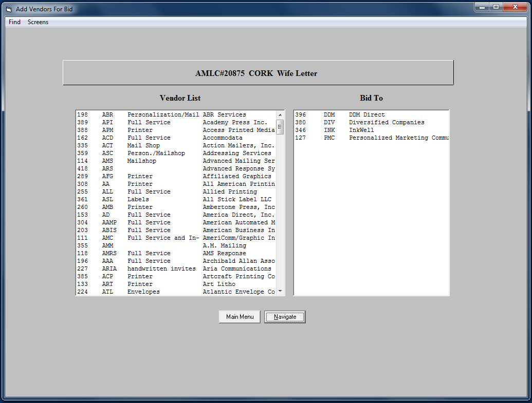Select vendor row 133 Art Litho
Image resolution: width=532 pixels, height=403 pixels.
[176, 284]
